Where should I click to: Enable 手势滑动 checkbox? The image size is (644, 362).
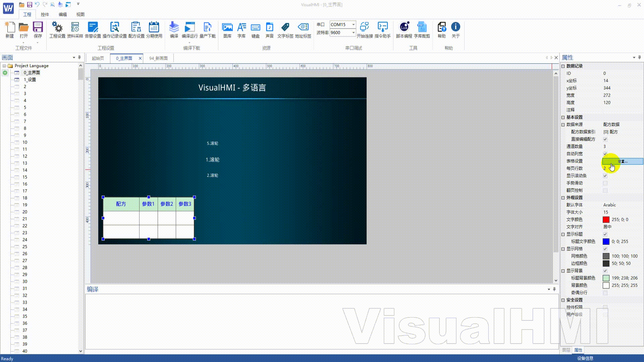tap(605, 183)
